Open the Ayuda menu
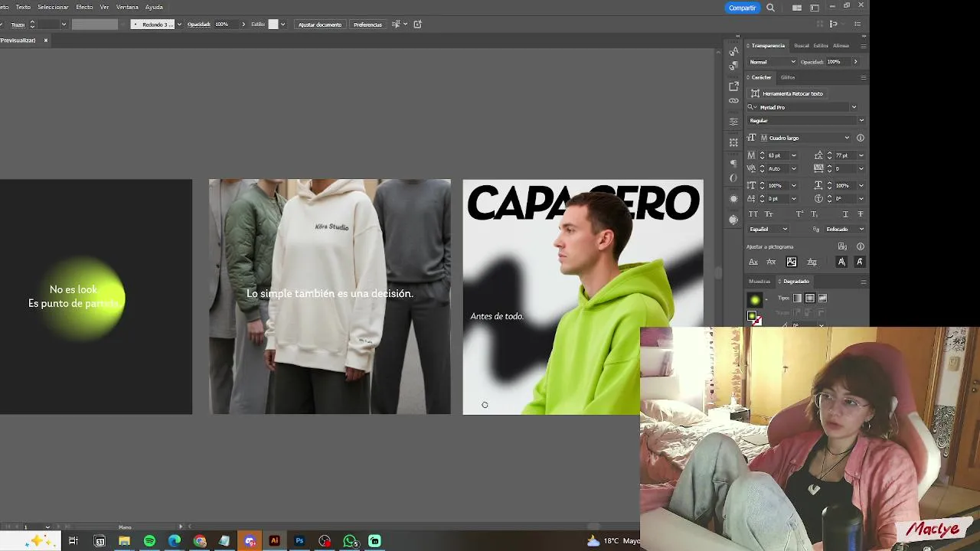This screenshot has height=551, width=980. coord(154,7)
